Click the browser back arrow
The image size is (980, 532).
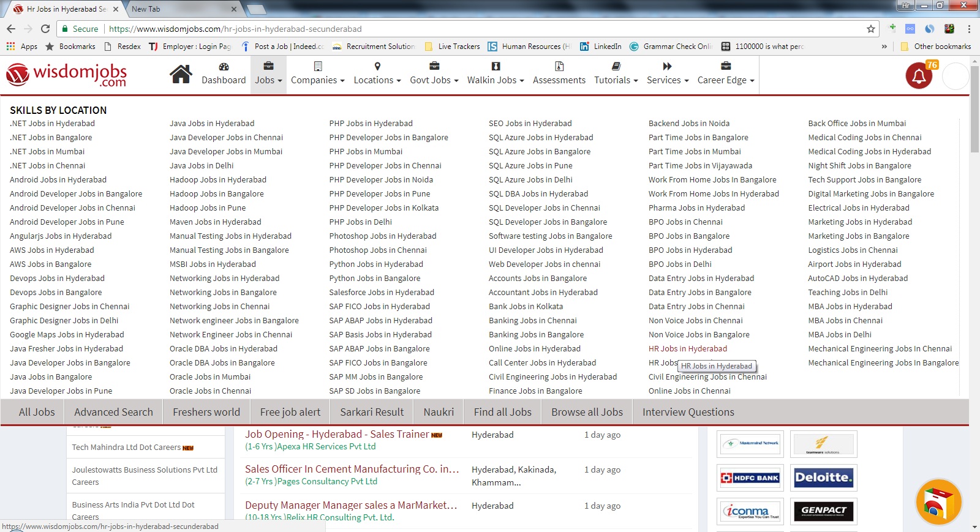[11, 29]
